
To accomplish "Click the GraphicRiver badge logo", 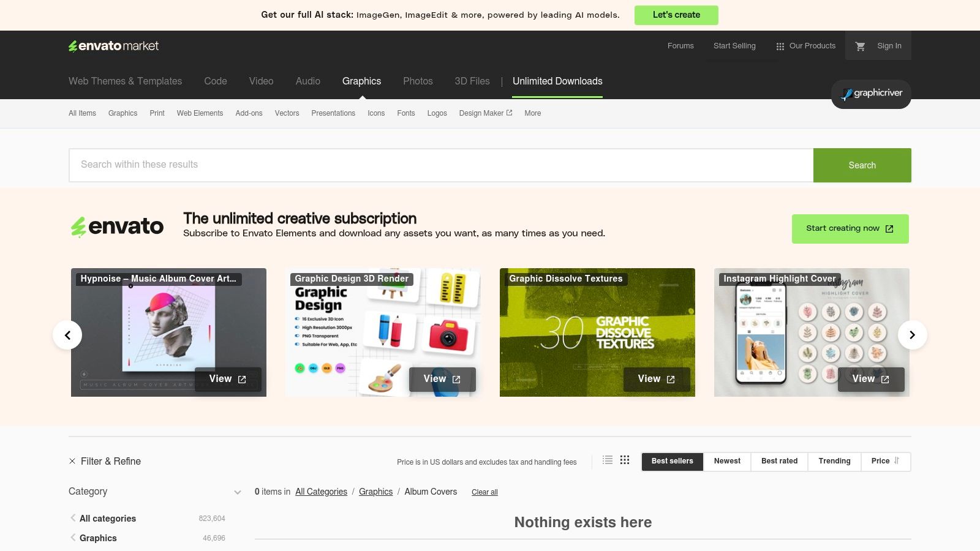I will [x=870, y=94].
